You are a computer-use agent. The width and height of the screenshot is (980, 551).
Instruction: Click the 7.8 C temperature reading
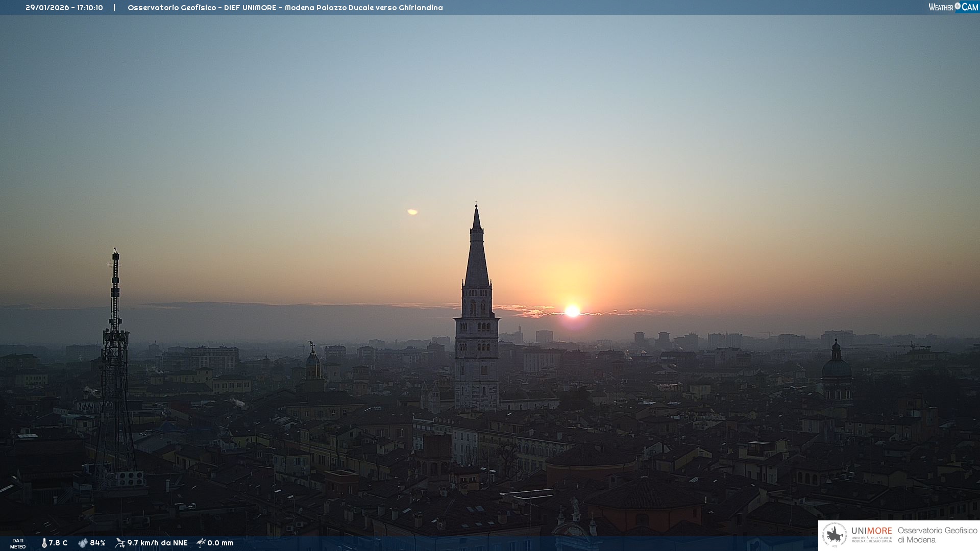[x=58, y=543]
